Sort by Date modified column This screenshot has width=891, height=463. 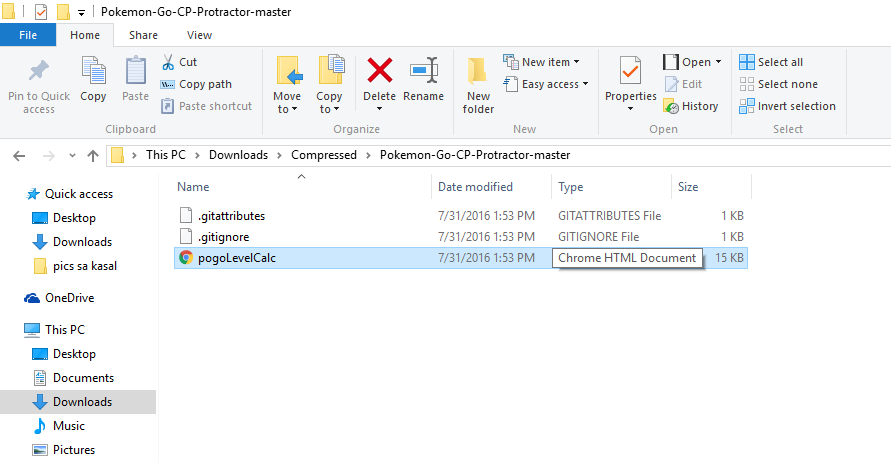pyautogui.click(x=475, y=187)
